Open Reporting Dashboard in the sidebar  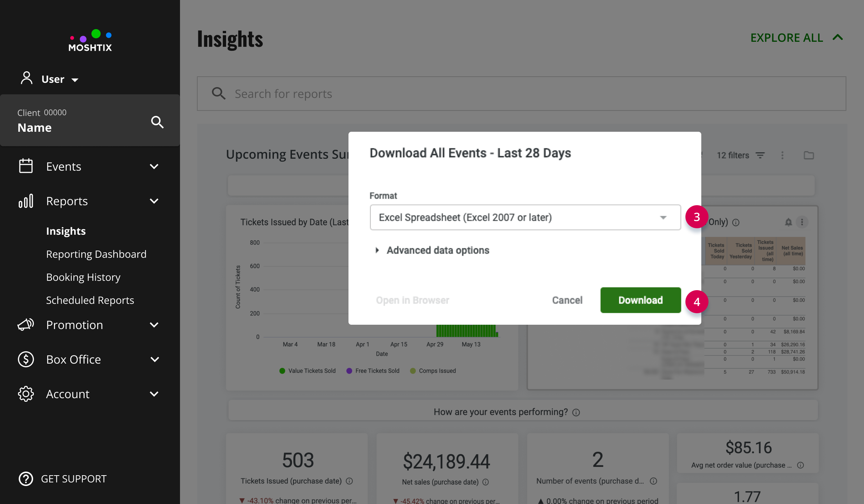tap(96, 254)
